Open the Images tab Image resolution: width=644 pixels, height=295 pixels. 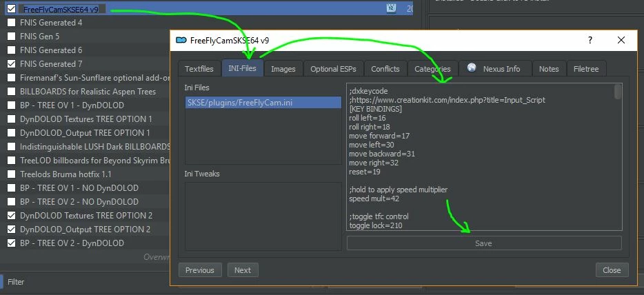tap(283, 69)
